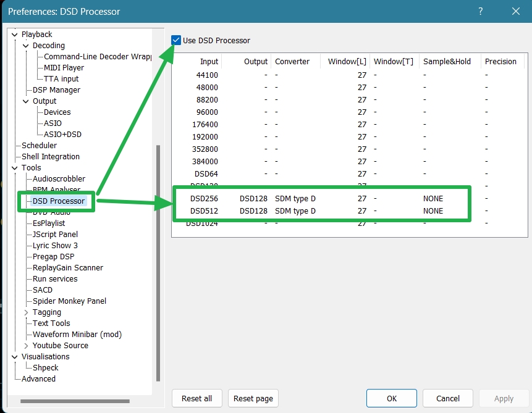Image resolution: width=532 pixels, height=413 pixels.
Task: Click the Converter column header
Action: (x=292, y=62)
